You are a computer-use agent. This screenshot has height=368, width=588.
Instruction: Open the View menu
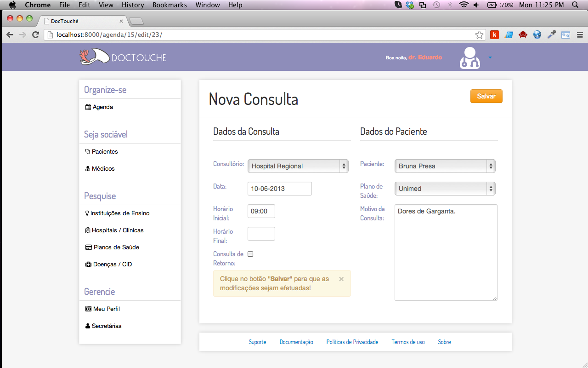point(106,5)
